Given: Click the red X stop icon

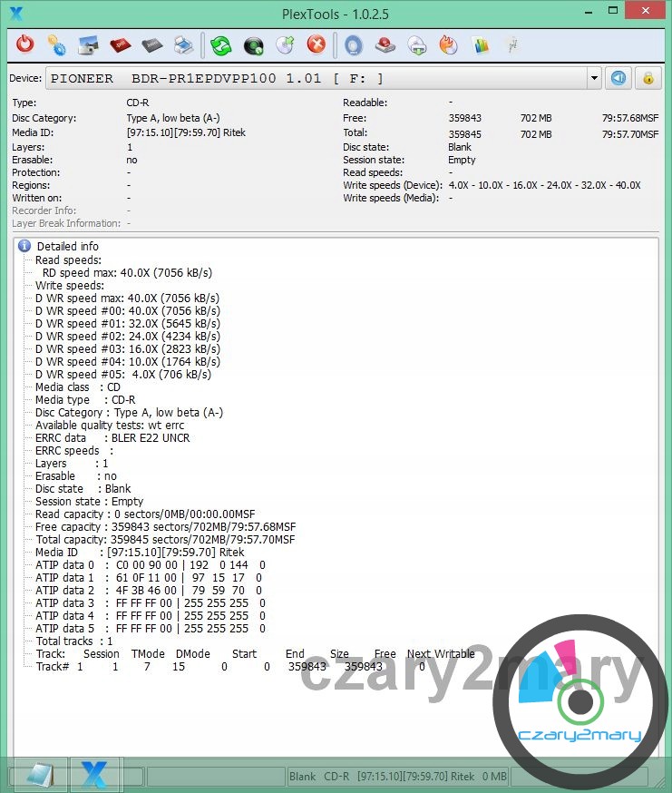Looking at the screenshot, I should pyautogui.click(x=316, y=44).
